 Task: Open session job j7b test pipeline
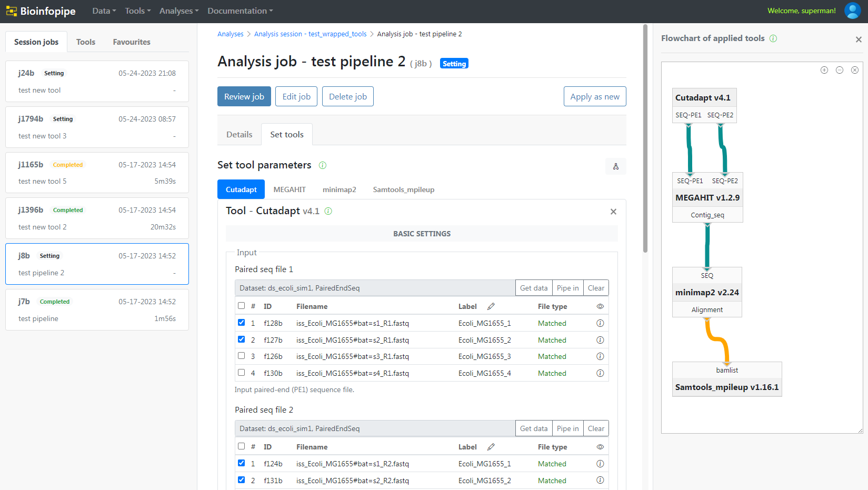(x=97, y=310)
